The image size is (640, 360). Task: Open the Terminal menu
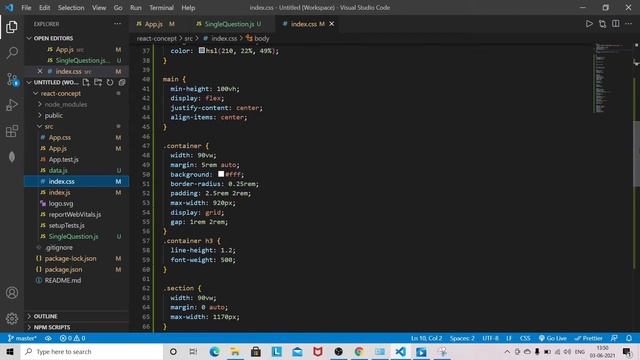[x=161, y=7]
